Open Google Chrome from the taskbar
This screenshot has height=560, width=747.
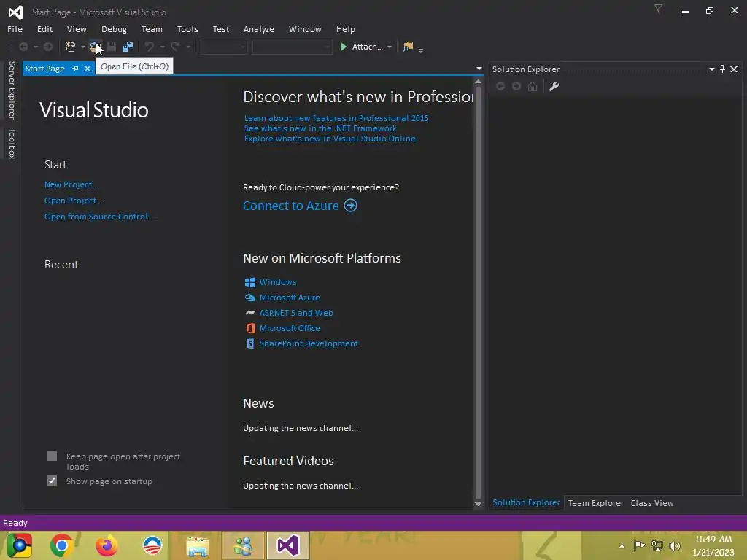61,545
